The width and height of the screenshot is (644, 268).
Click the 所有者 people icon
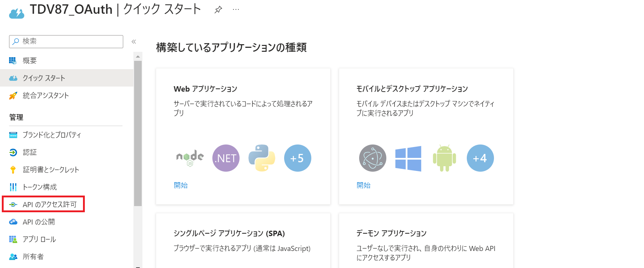13,257
